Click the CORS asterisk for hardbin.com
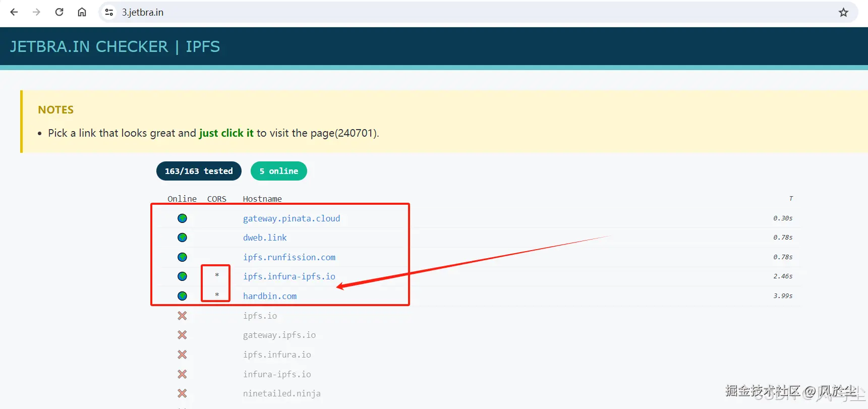The image size is (868, 409). pyautogui.click(x=217, y=295)
